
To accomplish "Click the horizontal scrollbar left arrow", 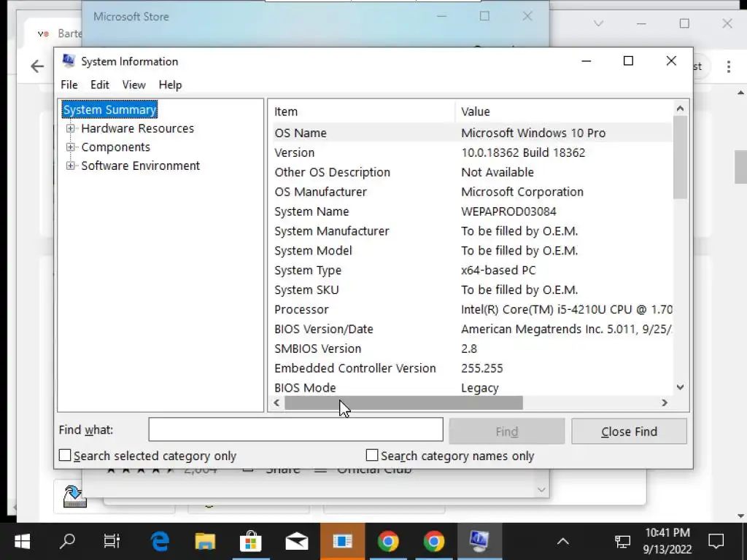I will [x=276, y=402].
